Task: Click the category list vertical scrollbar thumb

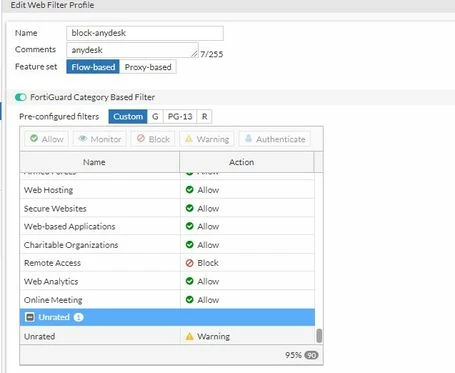Action: 319,336
